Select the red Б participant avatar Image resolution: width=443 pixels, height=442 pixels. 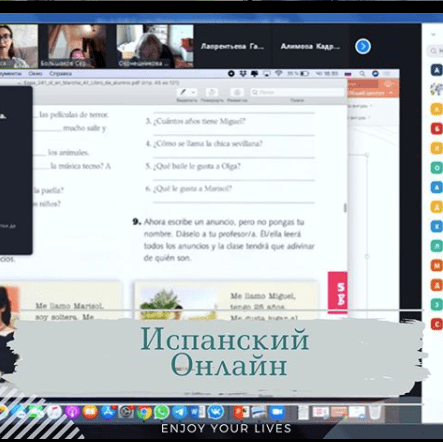pos(436,128)
